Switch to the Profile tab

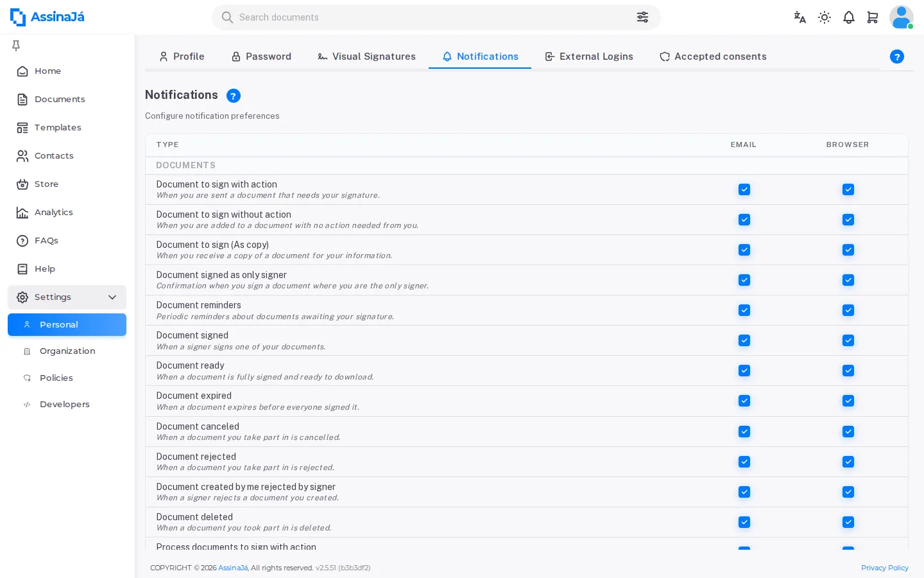[x=182, y=57]
